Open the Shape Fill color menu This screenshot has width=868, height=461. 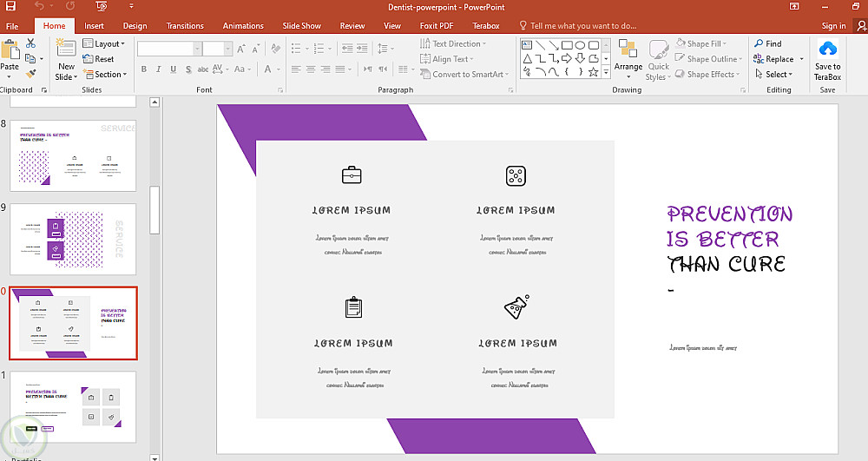tap(701, 43)
